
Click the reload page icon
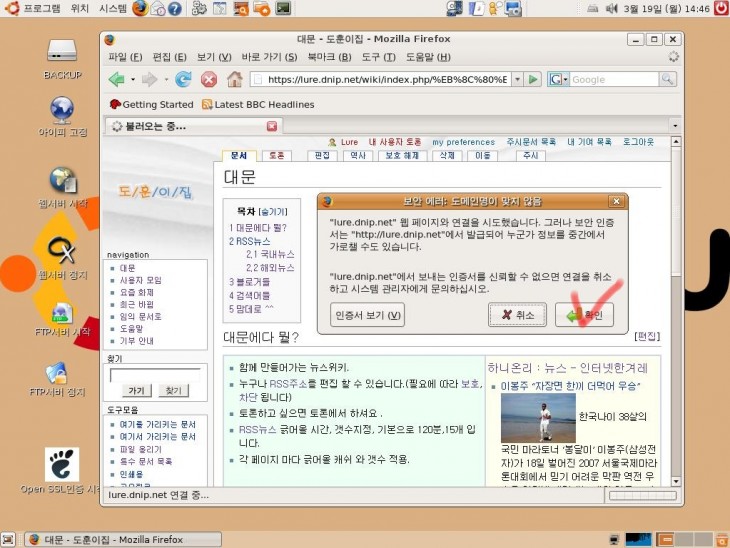[183, 79]
